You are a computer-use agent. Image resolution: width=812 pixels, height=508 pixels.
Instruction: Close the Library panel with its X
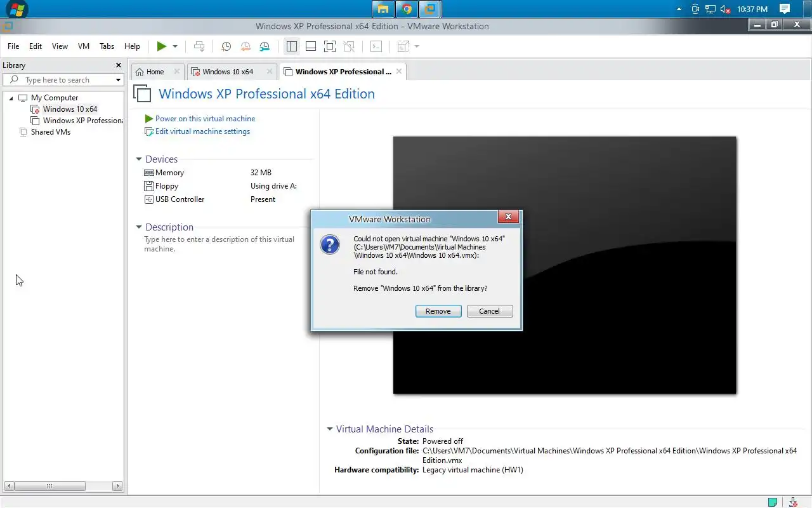point(118,65)
